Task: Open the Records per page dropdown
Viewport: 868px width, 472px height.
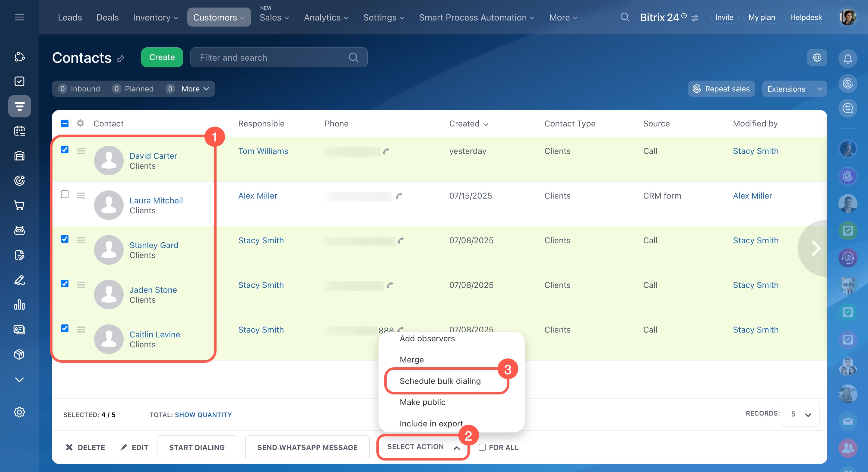Action: (x=800, y=414)
